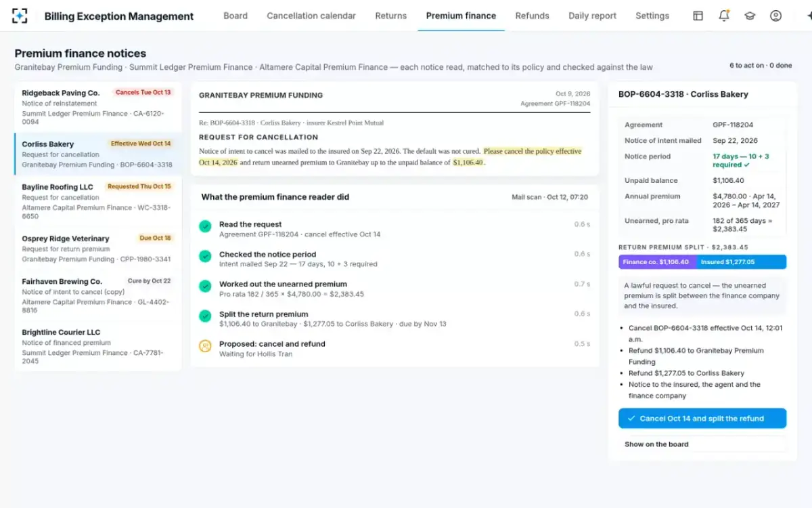The height and width of the screenshot is (508, 812).
Task: Click the 'Due Oct 18' badge
Action: (155, 238)
